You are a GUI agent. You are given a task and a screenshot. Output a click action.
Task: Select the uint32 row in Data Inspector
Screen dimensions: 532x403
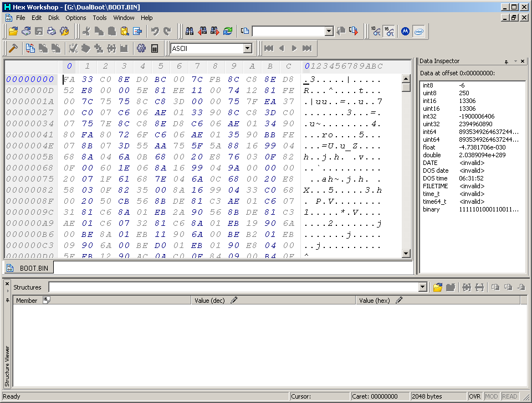coord(472,124)
